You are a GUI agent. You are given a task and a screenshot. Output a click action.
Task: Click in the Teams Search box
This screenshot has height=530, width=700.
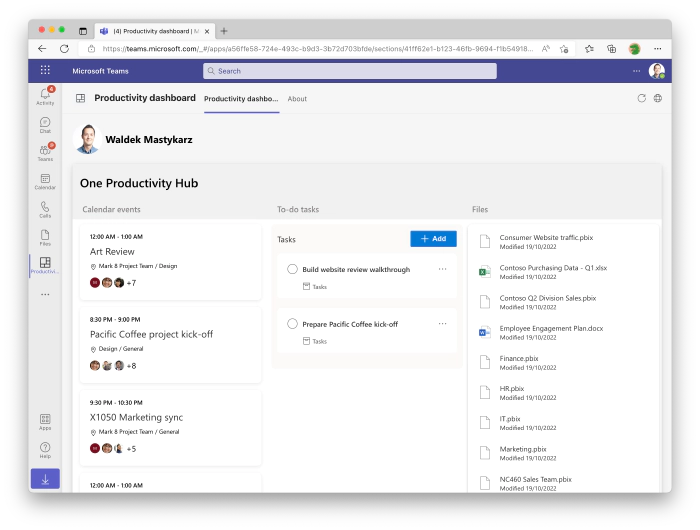tap(350, 71)
